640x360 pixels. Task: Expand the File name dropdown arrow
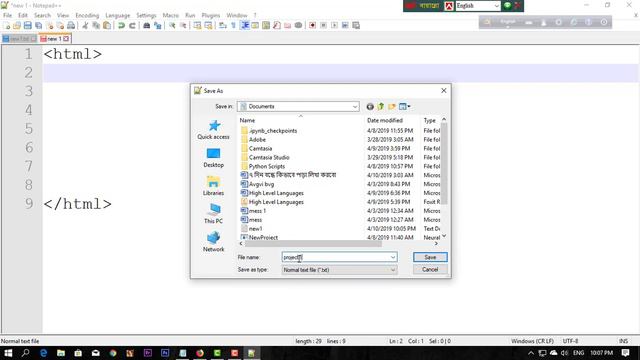pyautogui.click(x=393, y=257)
